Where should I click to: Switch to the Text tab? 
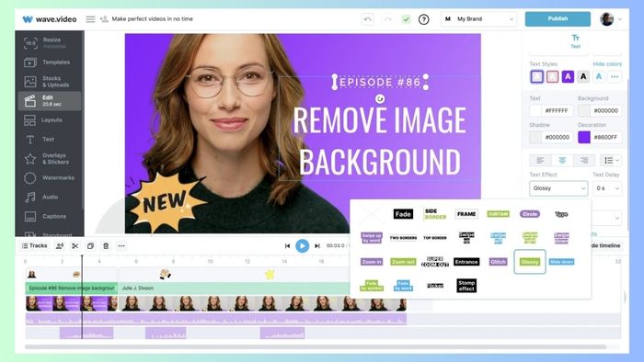(575, 41)
